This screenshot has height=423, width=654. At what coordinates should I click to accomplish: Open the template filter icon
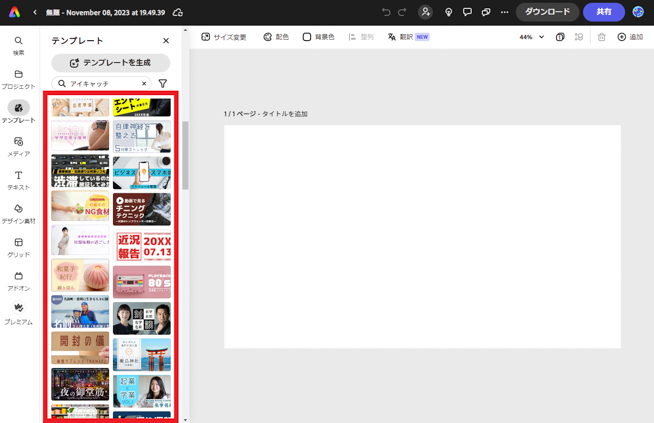pyautogui.click(x=163, y=84)
